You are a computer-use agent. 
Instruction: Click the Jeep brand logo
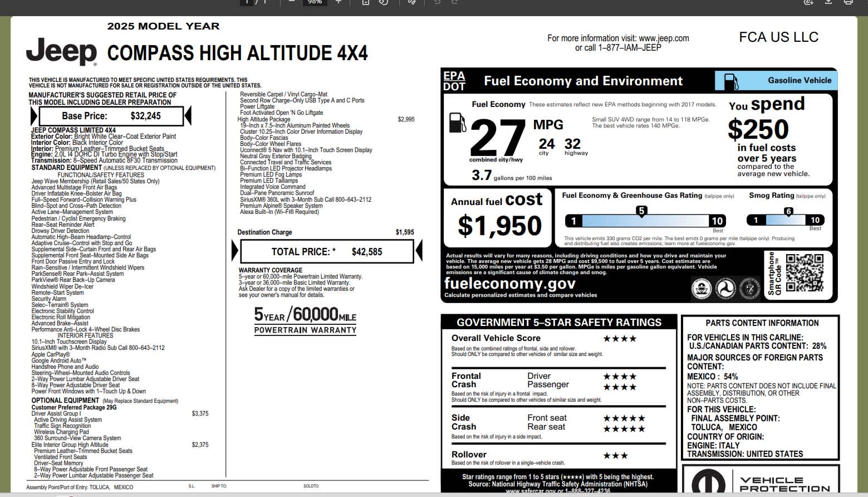61,51
